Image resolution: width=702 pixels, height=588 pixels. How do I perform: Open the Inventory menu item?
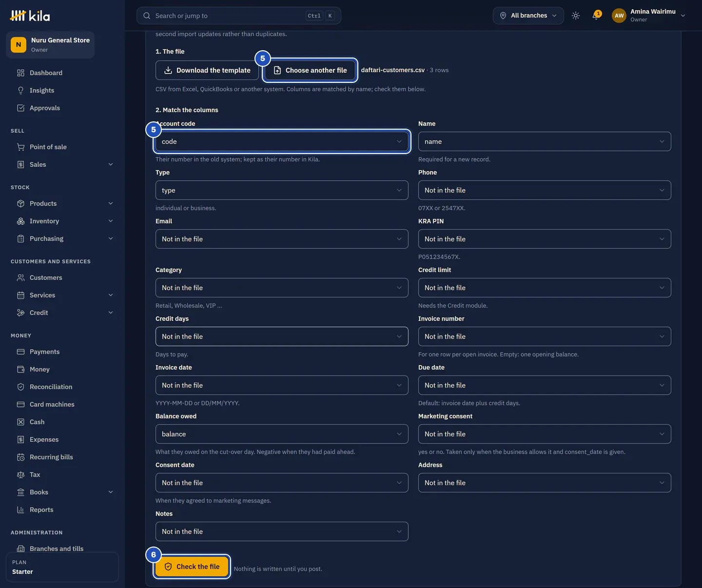click(65, 221)
